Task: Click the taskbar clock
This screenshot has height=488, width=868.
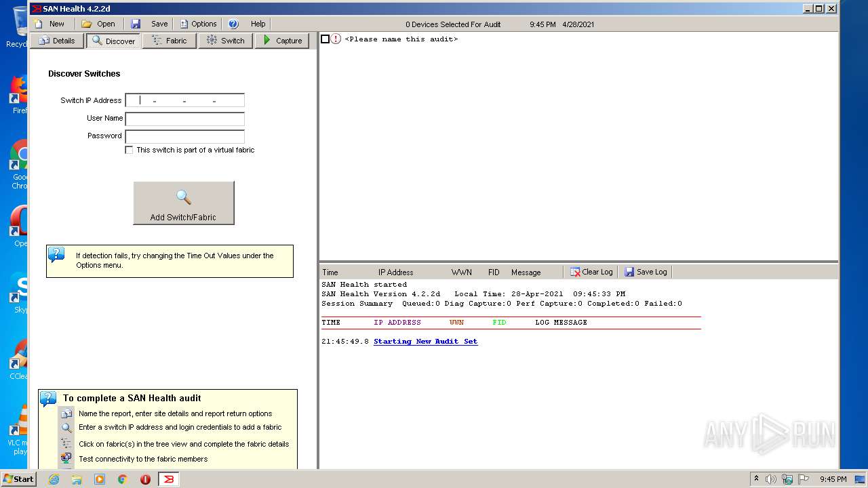Action: [x=833, y=479]
